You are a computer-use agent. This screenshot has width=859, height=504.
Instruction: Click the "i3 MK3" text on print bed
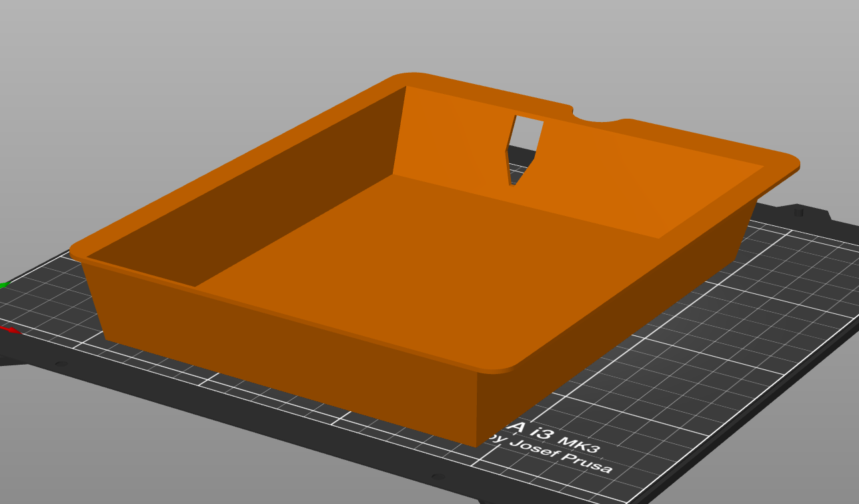[x=564, y=441]
